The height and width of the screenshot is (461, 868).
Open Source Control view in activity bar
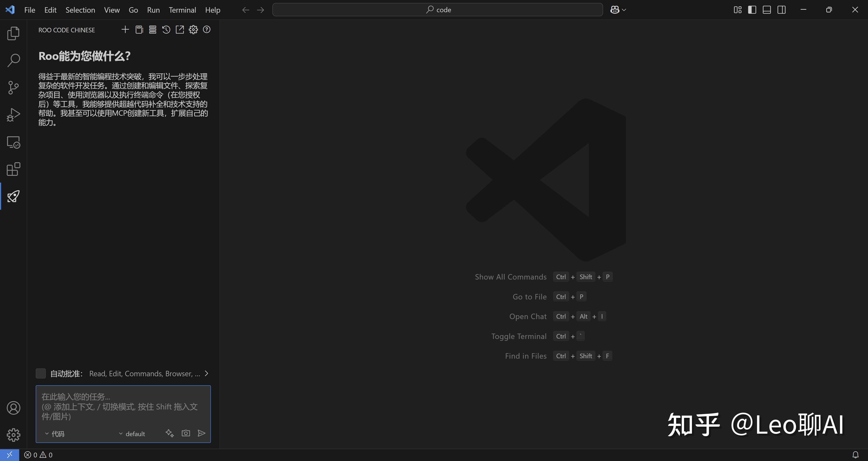click(14, 88)
